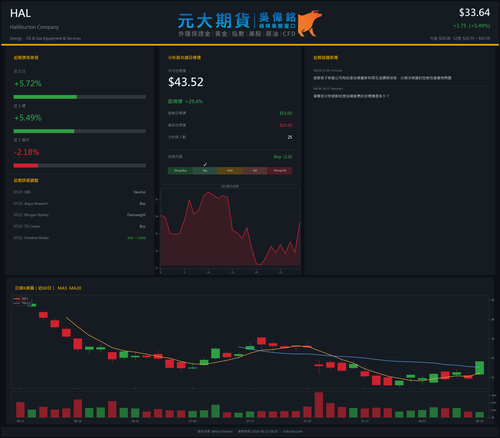The width and height of the screenshot is (500, 438).
Task: Click the TD Cowen rating row
Action: click(80, 226)
